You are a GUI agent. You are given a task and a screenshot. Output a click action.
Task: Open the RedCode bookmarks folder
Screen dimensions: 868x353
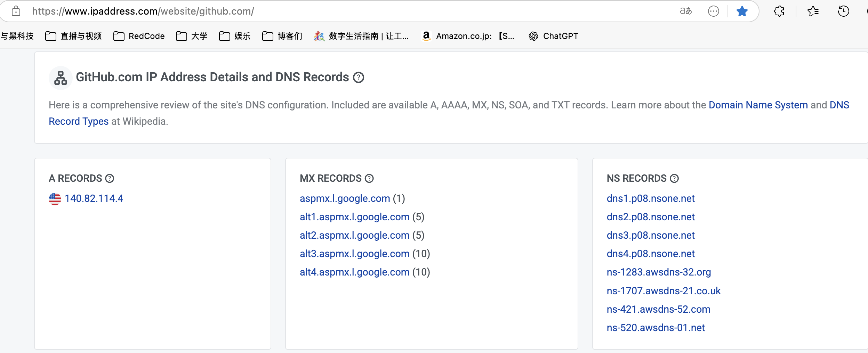pyautogui.click(x=139, y=36)
